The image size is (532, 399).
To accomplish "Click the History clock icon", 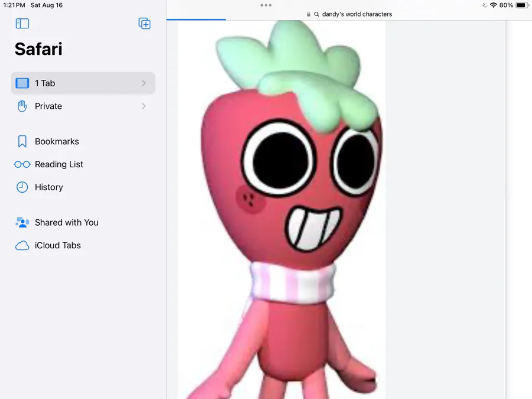I will [22, 187].
